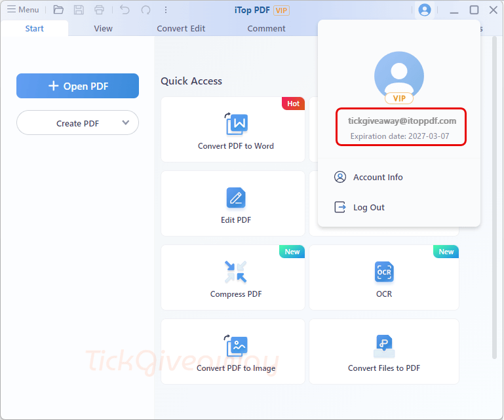Click the Expiration date 2027-03-07 text
Screen dimensions: 504x420
(400, 136)
